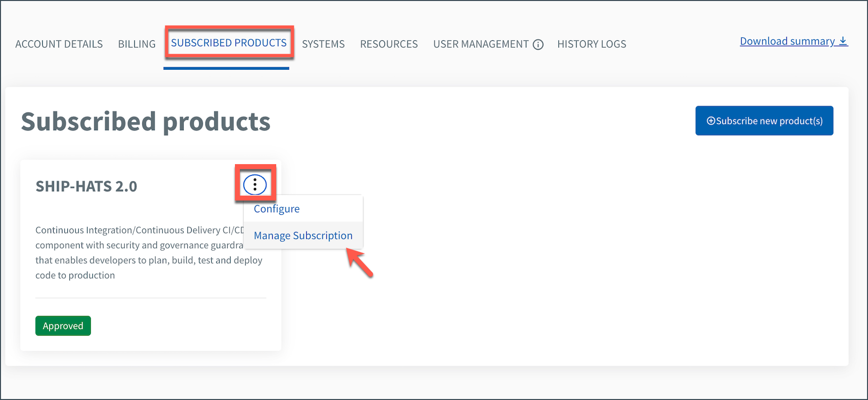This screenshot has width=868, height=400.
Task: View the History Logs tab
Action: pos(592,44)
